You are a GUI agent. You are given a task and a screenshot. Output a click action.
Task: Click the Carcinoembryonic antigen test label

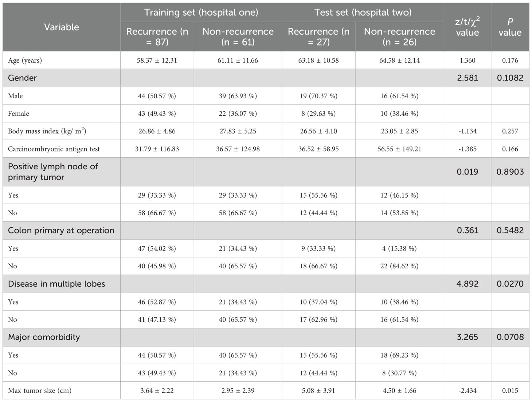54,149
